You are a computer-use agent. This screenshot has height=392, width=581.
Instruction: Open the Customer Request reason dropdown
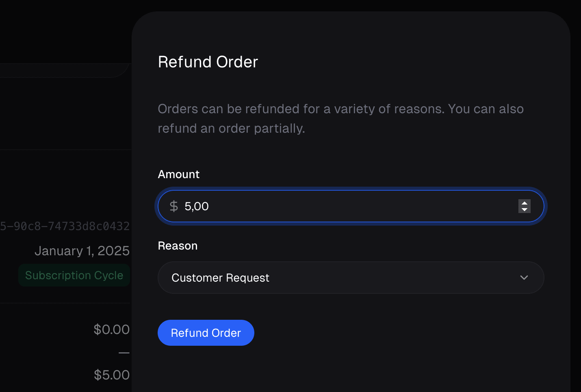tap(350, 278)
